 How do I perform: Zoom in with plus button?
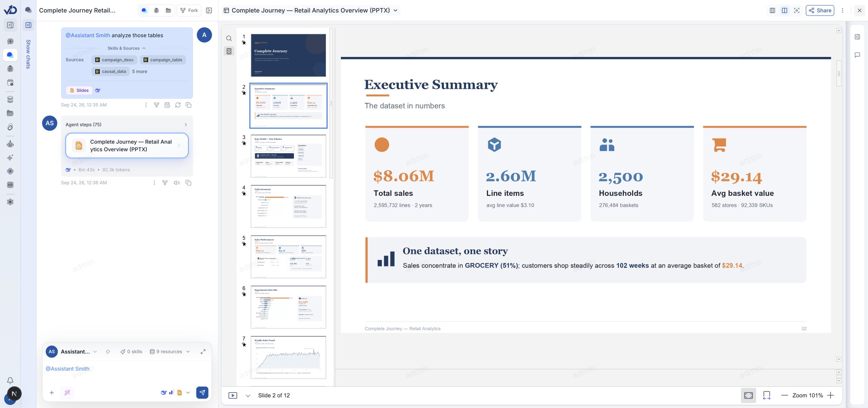[x=830, y=395]
